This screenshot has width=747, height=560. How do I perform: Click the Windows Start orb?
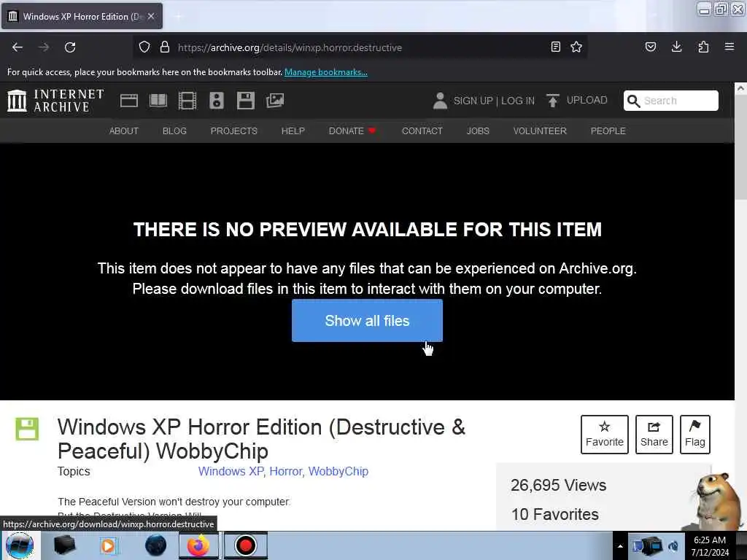tap(20, 545)
